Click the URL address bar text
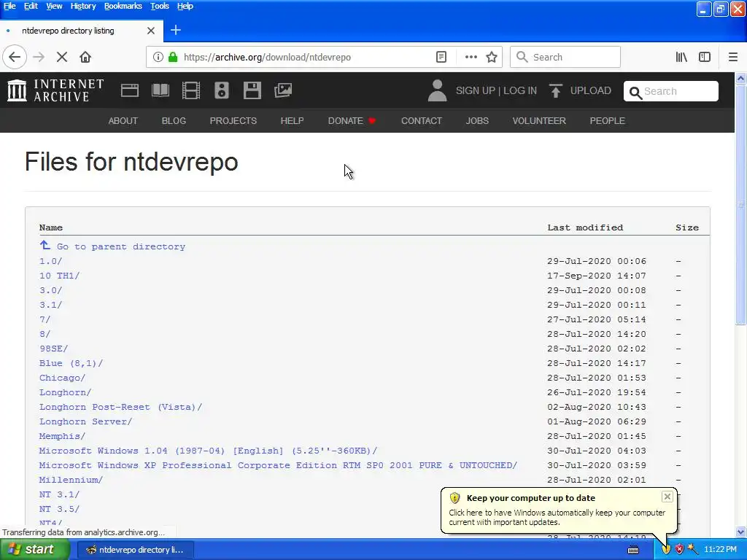The image size is (747, 560). [x=267, y=57]
